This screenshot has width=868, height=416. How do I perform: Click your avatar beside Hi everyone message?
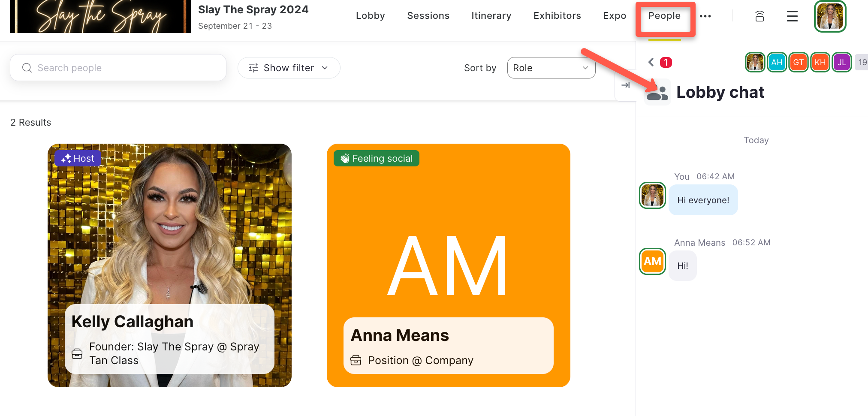point(652,196)
